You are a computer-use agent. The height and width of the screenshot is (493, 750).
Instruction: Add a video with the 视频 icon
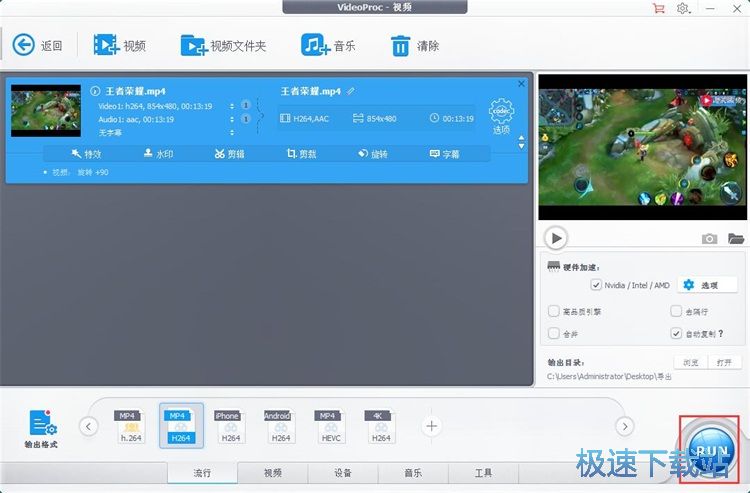pyautogui.click(x=106, y=45)
